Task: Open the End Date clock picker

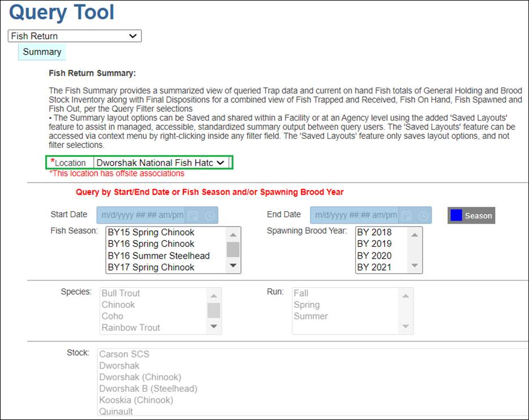Action: click(x=423, y=216)
